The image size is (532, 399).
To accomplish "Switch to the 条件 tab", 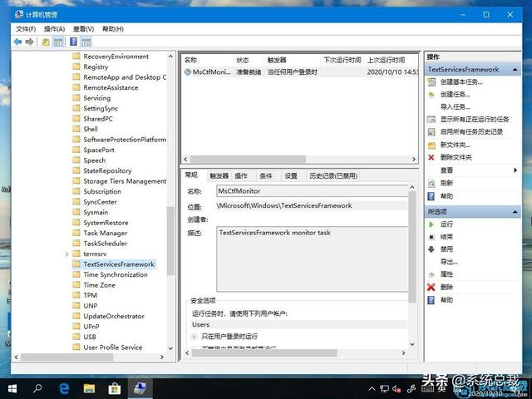I will 266,175.
